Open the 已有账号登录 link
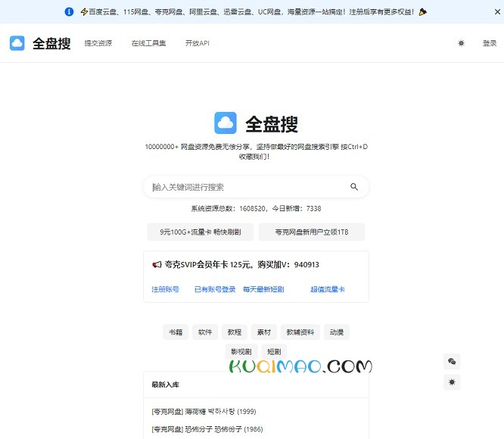This screenshot has width=504, height=439. pyautogui.click(x=215, y=289)
